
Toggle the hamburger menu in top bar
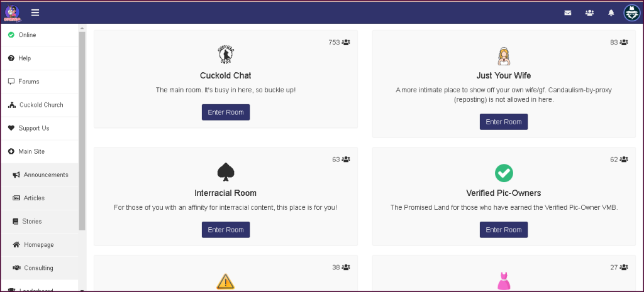point(35,13)
